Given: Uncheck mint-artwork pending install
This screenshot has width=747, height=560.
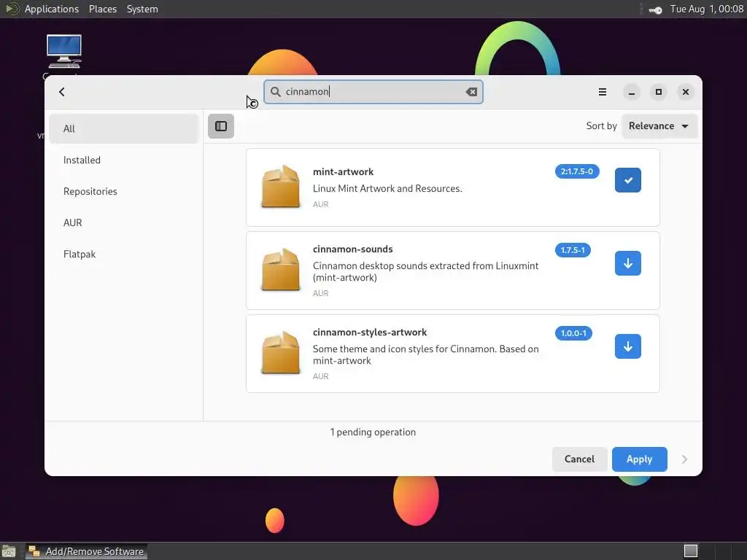Looking at the screenshot, I should [x=628, y=180].
